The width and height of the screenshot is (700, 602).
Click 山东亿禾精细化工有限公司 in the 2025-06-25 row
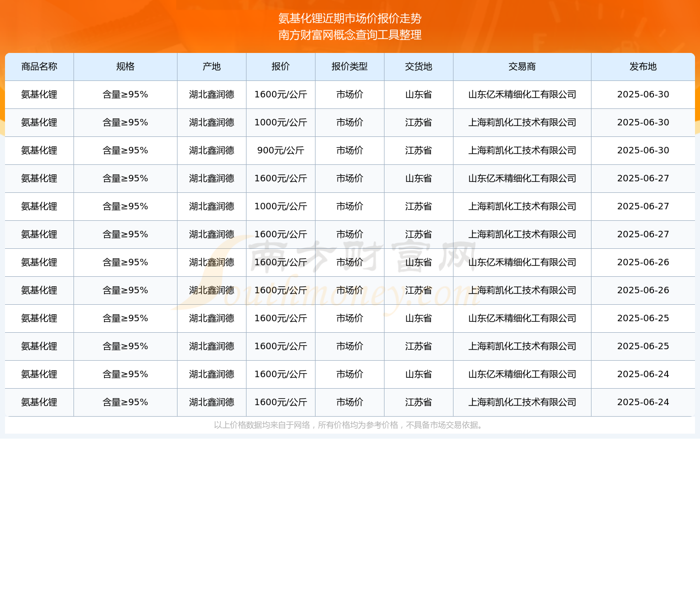pyautogui.click(x=522, y=318)
